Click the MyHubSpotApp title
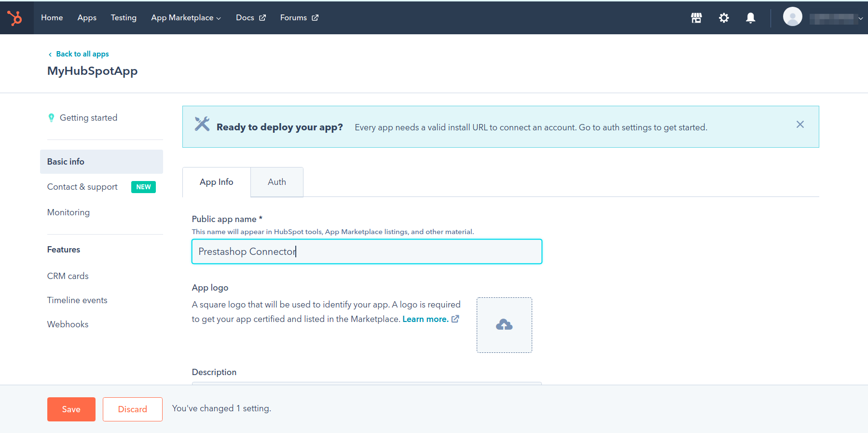 93,71
